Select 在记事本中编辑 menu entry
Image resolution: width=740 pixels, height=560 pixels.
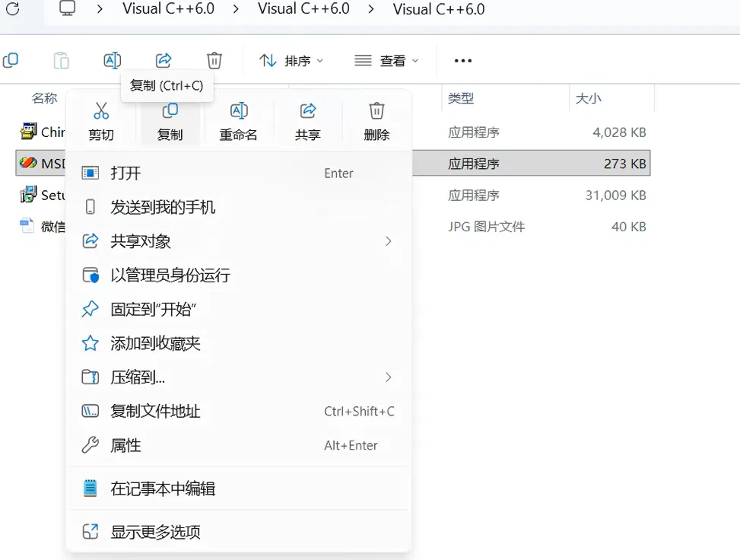tap(239, 488)
